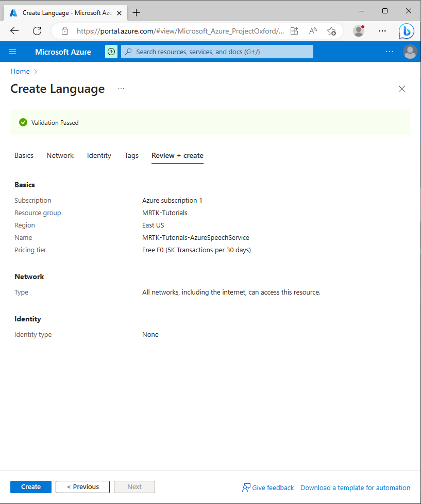Click the browser refresh icon
421x504 pixels.
pyautogui.click(x=37, y=31)
